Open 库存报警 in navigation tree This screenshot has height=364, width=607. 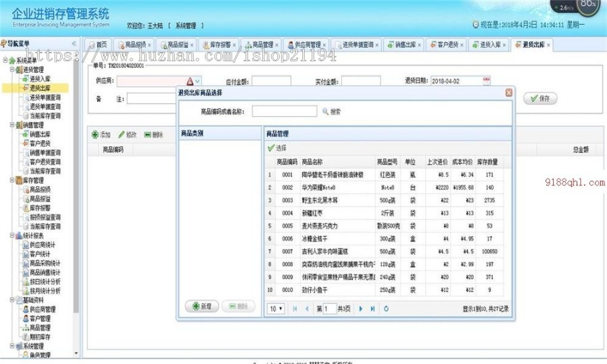click(40, 208)
